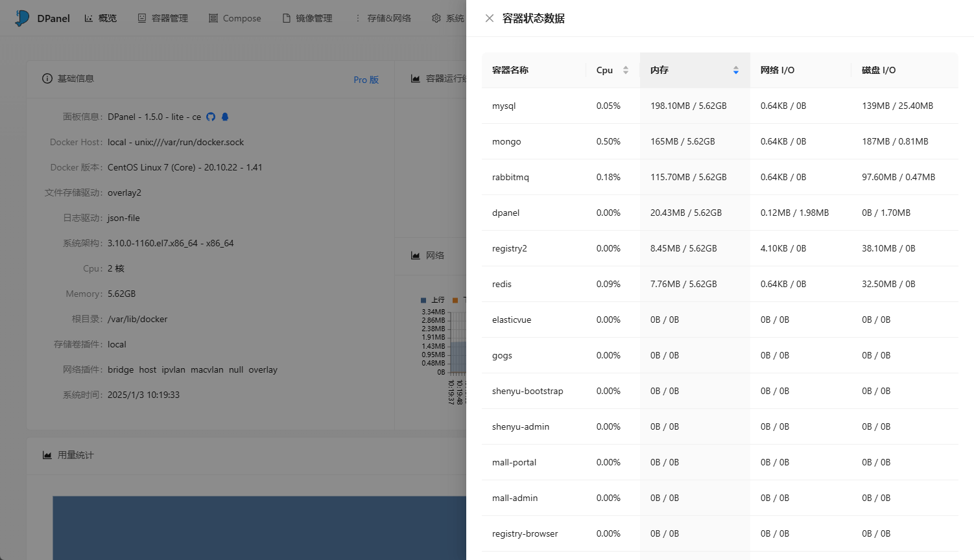Click the blue QQ penguin icon
Viewport: 974px width, 560px height.
click(x=225, y=117)
